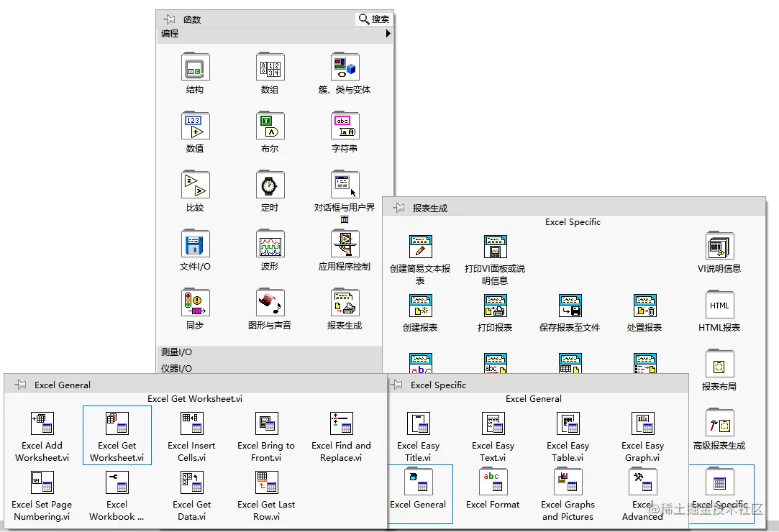Open the 应用程序控制 palette
Viewport: 779px width, 532px height.
(x=345, y=244)
